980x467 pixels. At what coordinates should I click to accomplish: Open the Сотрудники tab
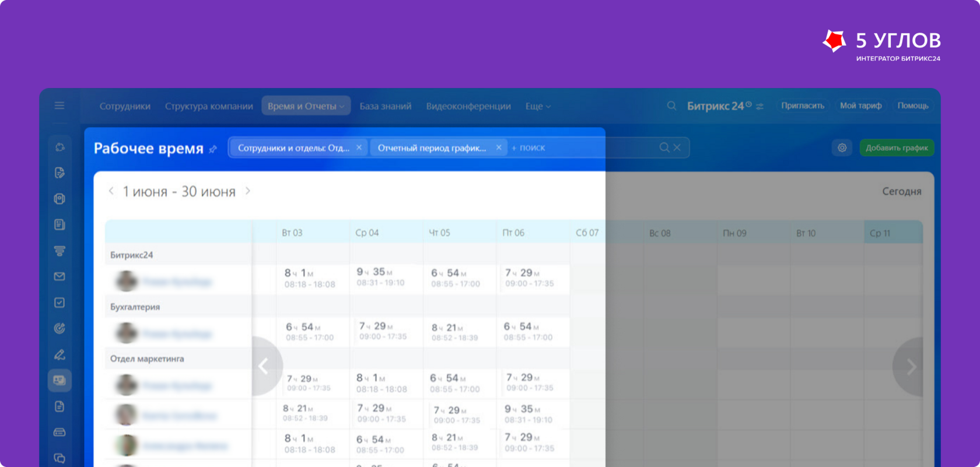tap(125, 106)
